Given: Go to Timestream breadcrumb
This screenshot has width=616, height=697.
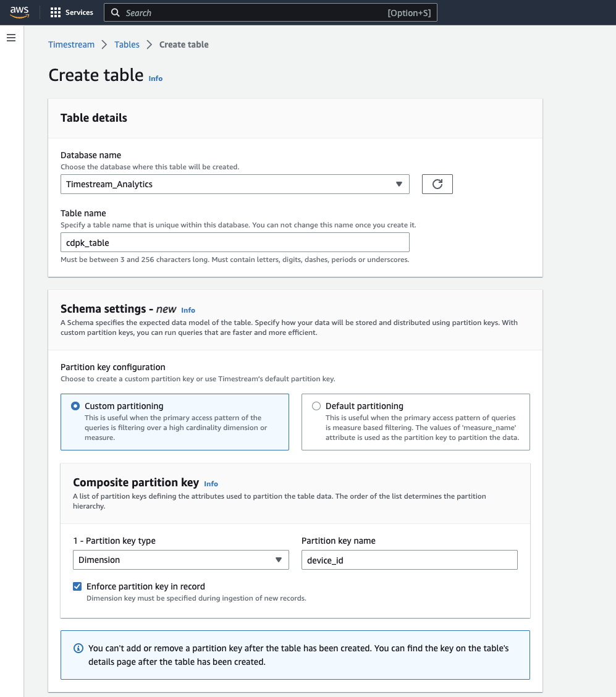Looking at the screenshot, I should click(x=72, y=44).
